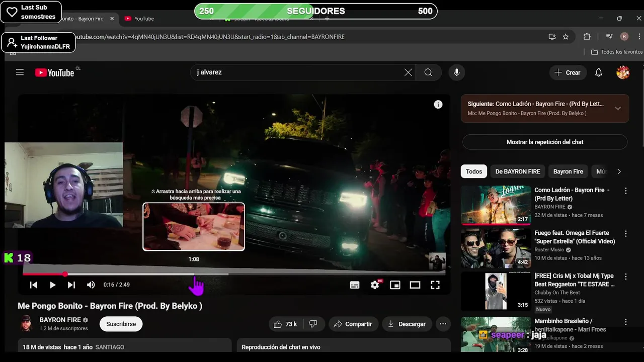Open options for the Cris Mj Type Beat video

[x=626, y=277]
